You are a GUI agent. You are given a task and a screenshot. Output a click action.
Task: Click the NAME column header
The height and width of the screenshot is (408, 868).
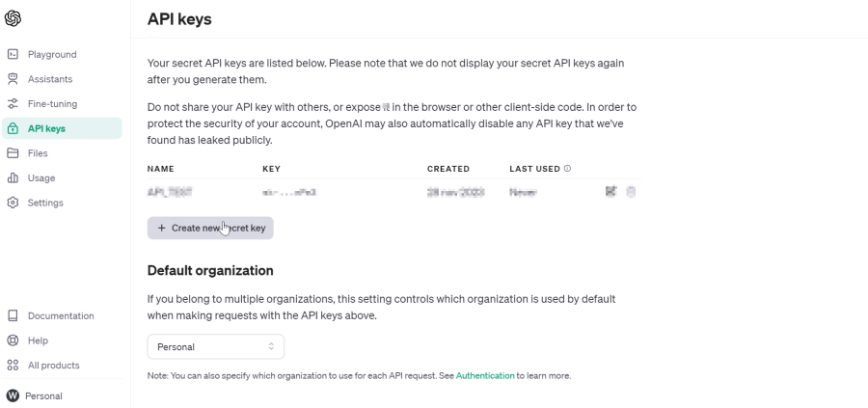160,169
